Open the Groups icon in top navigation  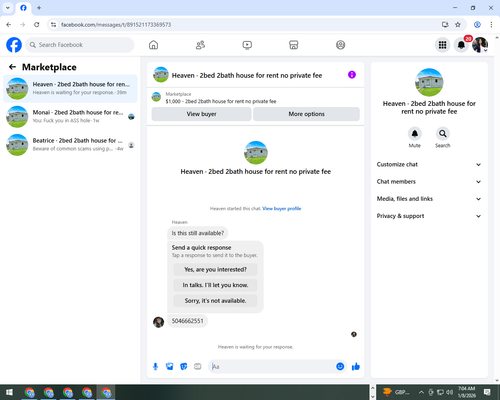(x=340, y=45)
